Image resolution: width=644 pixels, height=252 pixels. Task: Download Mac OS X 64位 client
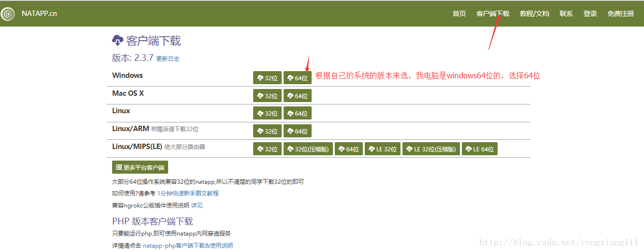(298, 96)
